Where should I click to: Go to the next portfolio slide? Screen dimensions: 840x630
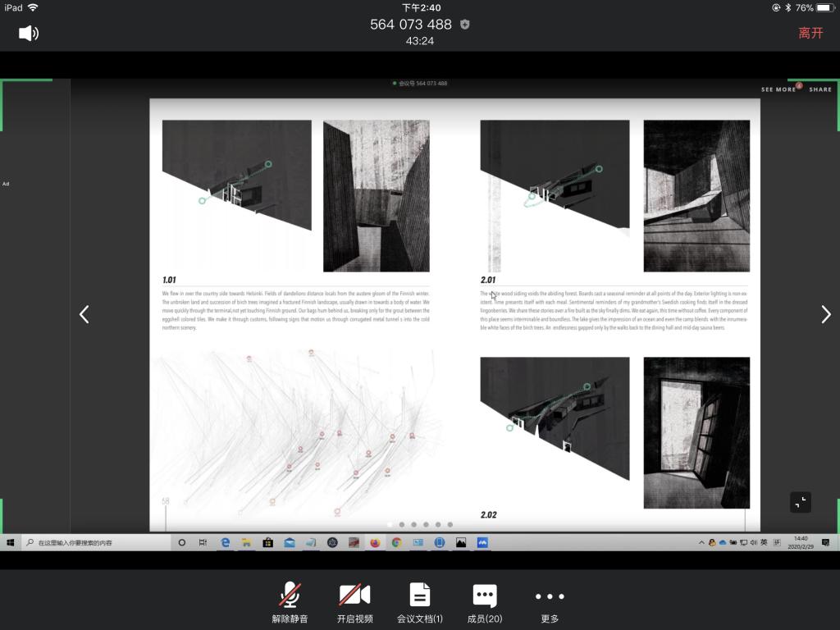[x=825, y=314]
